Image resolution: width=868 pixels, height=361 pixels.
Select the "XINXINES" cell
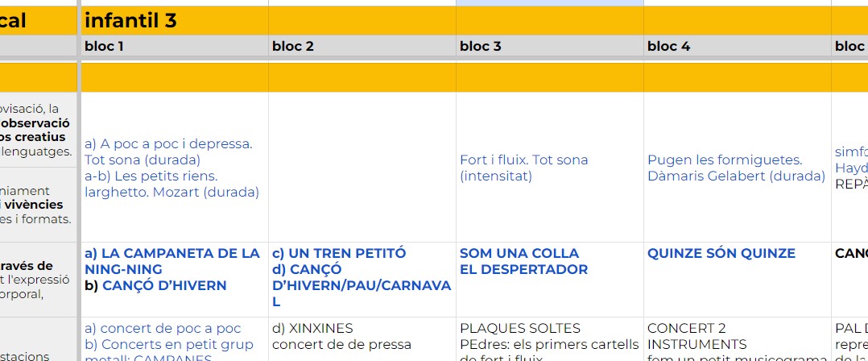[362, 338]
